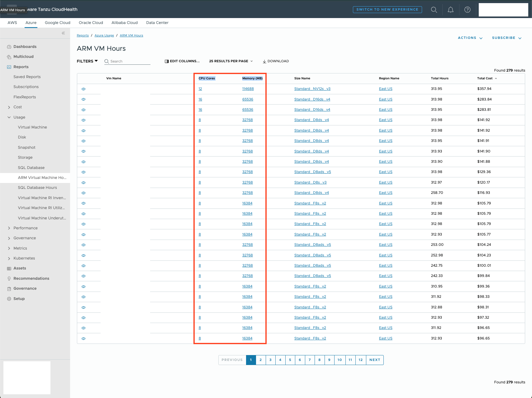Open the notifications bell
This screenshot has height=398, width=532.
click(x=450, y=10)
